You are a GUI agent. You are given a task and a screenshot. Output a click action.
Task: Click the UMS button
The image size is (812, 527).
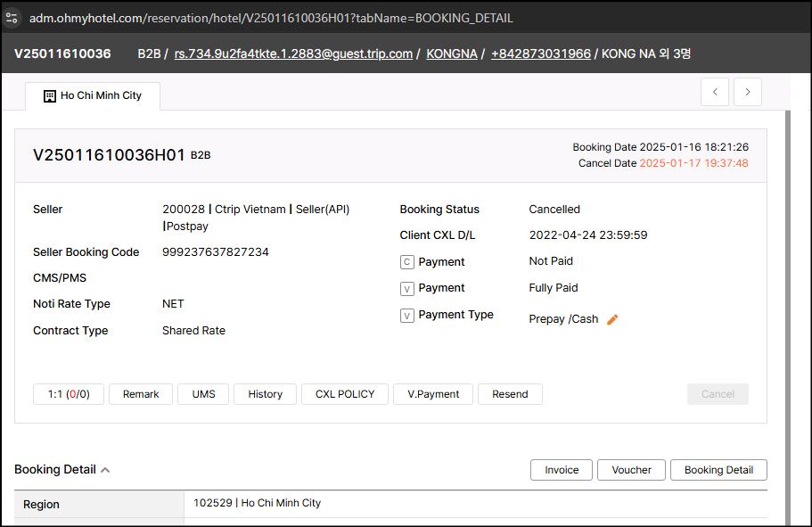coord(203,394)
